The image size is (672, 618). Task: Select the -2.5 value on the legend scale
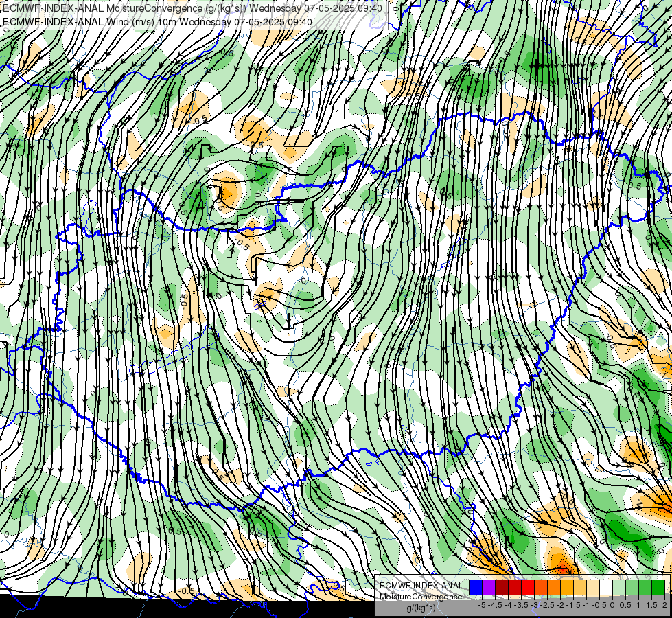point(547,605)
